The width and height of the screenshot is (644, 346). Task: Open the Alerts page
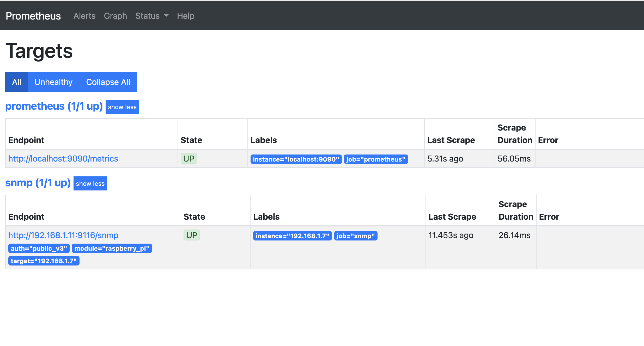point(84,16)
